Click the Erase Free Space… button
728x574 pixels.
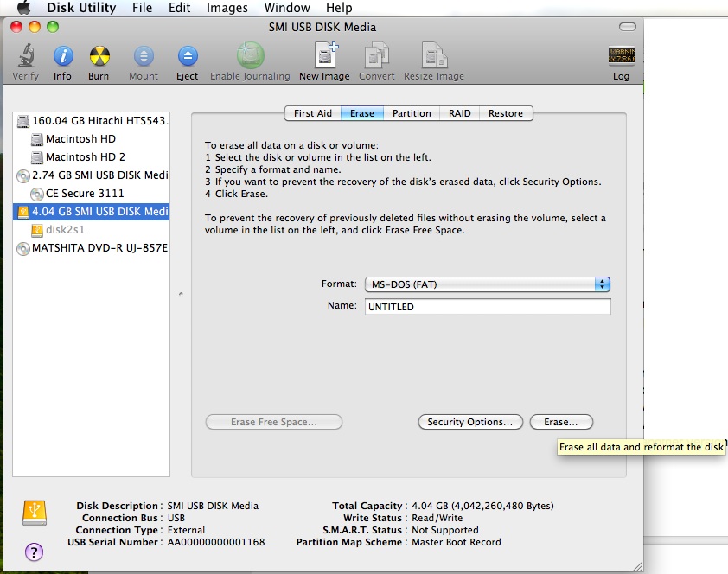coord(274,422)
